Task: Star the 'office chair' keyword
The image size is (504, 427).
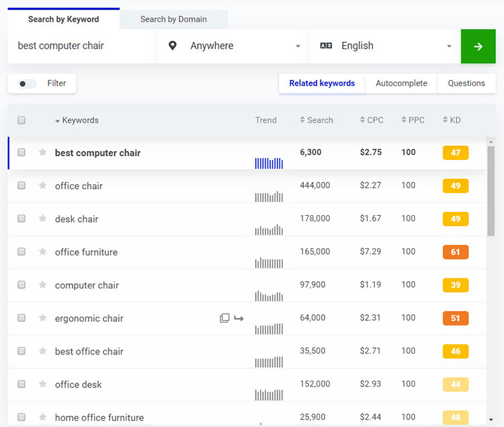Action: click(43, 186)
